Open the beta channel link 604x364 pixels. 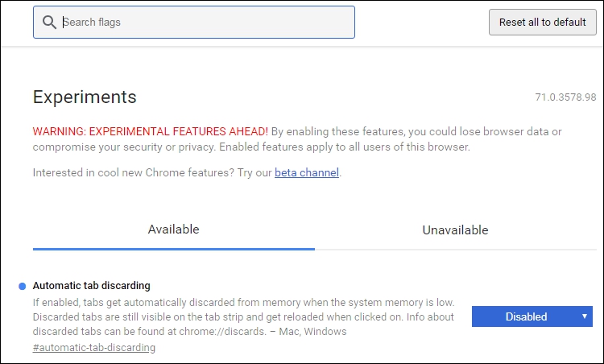tap(307, 172)
